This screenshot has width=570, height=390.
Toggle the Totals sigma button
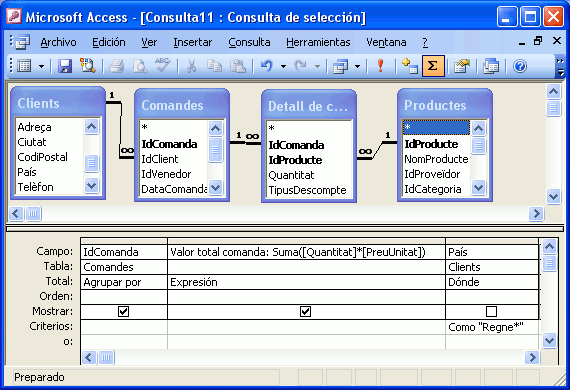(x=433, y=66)
